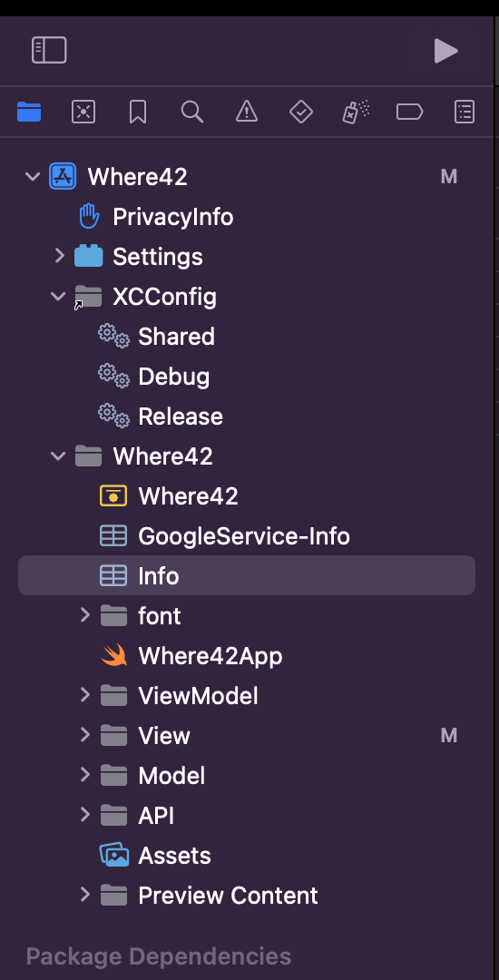Open the Source Control navigator tab
The image size is (499, 980).
click(83, 112)
